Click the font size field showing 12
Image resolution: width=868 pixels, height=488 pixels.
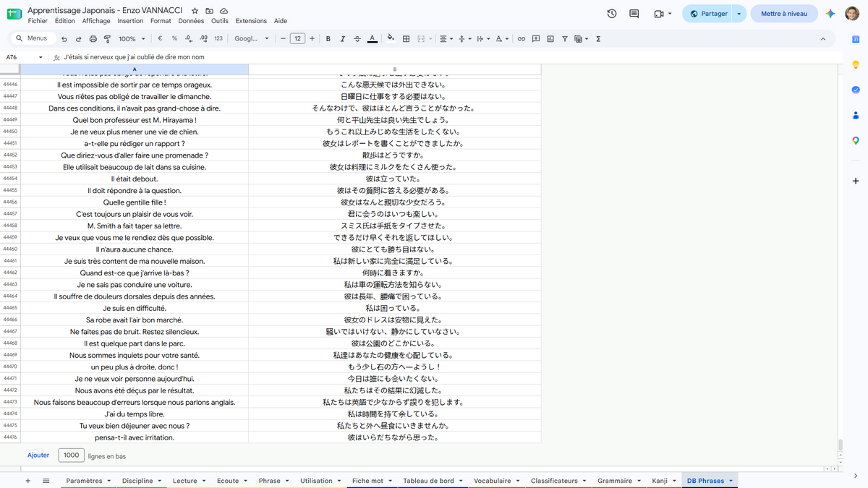pos(297,39)
